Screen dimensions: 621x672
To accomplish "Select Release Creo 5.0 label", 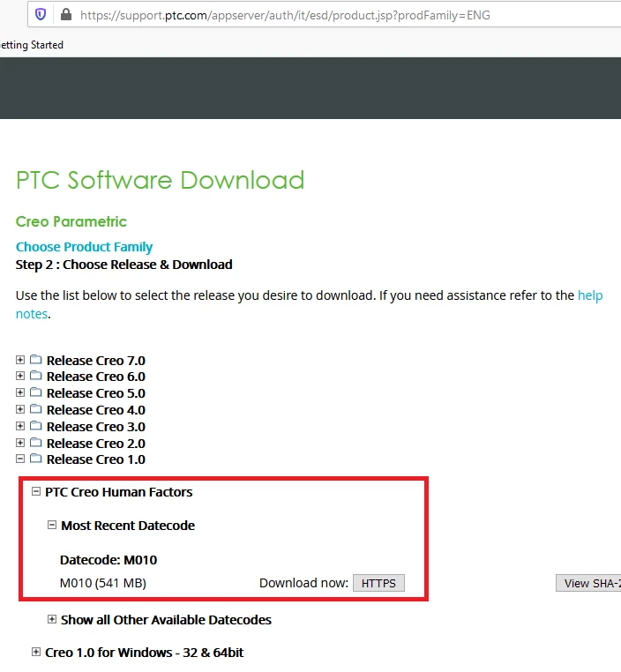I will (96, 393).
